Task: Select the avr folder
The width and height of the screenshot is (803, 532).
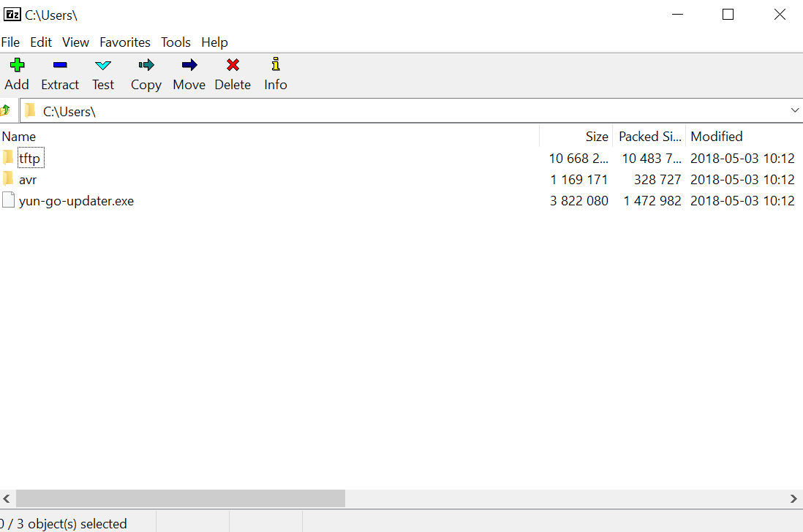Action: [28, 180]
